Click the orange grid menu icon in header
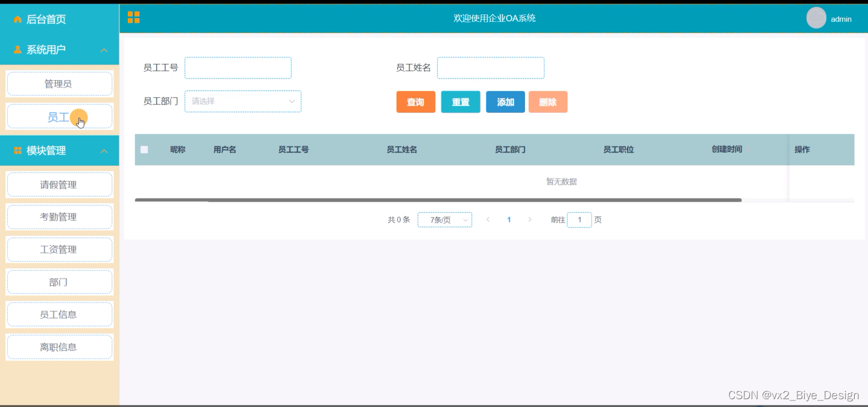Image resolution: width=868 pixels, height=407 pixels. [x=134, y=17]
